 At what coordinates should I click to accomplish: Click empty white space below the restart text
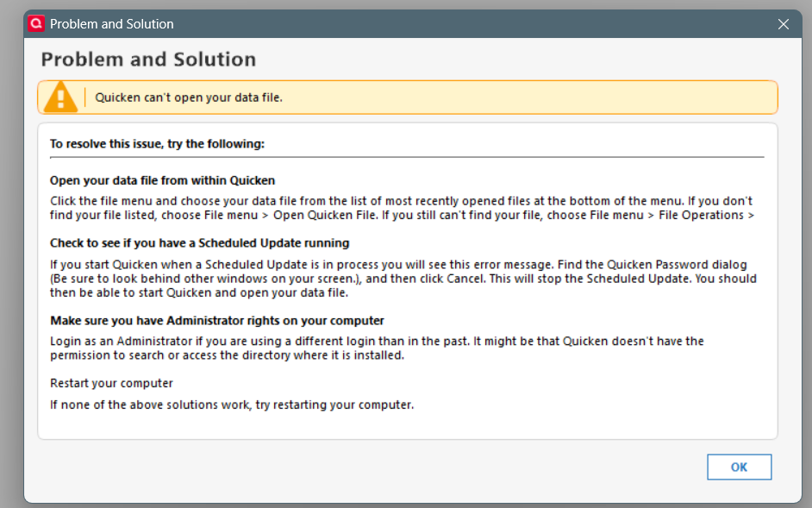click(407, 425)
